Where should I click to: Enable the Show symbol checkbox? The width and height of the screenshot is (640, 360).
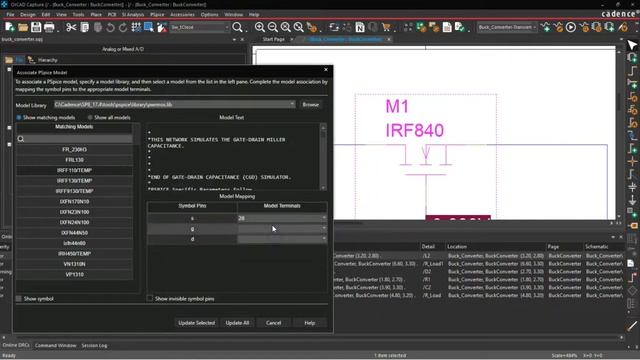(19, 299)
